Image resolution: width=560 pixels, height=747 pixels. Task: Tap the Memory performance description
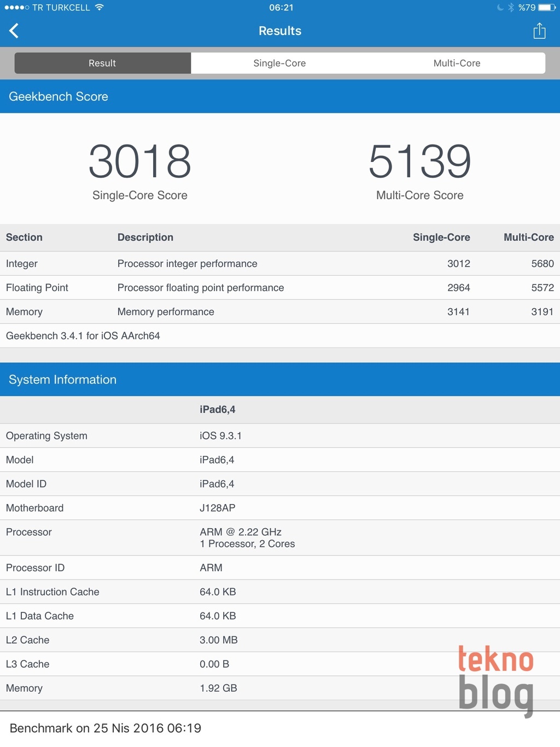(x=166, y=312)
